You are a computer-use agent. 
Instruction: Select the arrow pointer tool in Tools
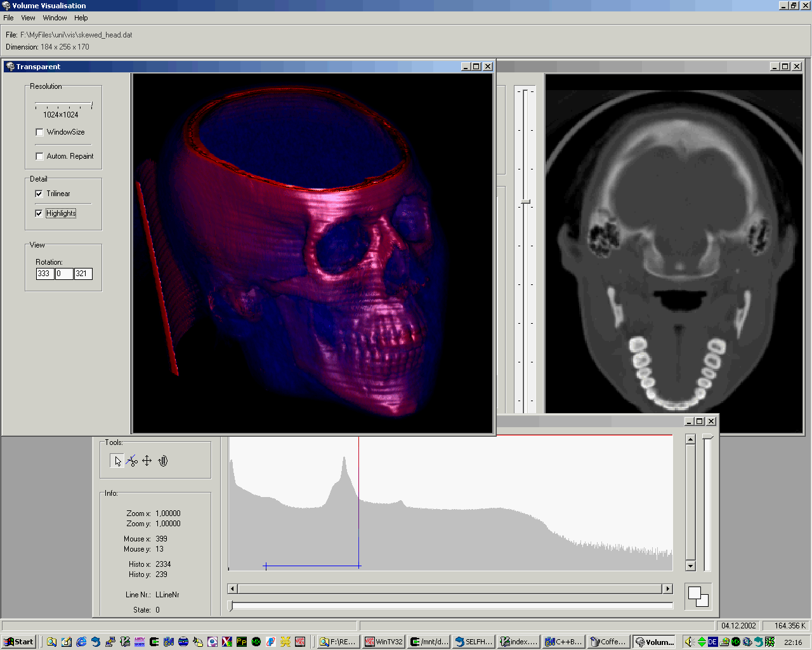click(x=117, y=461)
